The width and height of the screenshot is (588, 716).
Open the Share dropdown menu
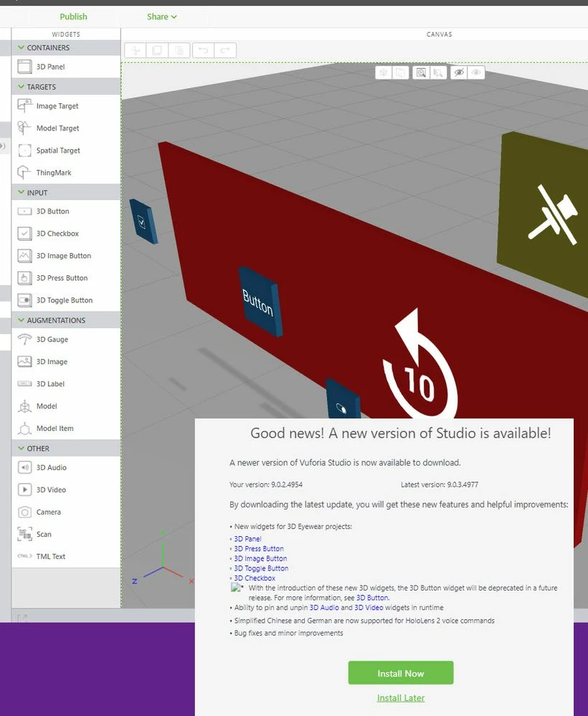click(162, 17)
